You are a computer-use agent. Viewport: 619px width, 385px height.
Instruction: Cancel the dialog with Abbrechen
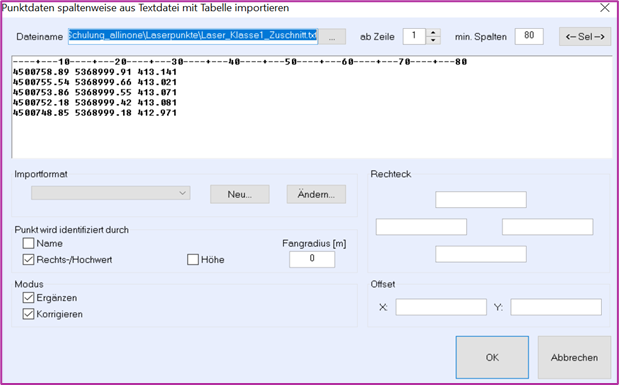point(574,357)
